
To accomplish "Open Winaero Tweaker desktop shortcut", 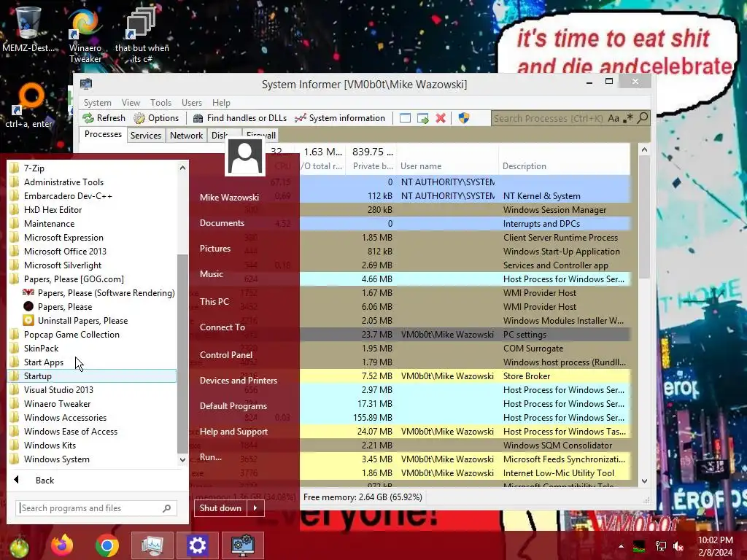I will tap(85, 36).
